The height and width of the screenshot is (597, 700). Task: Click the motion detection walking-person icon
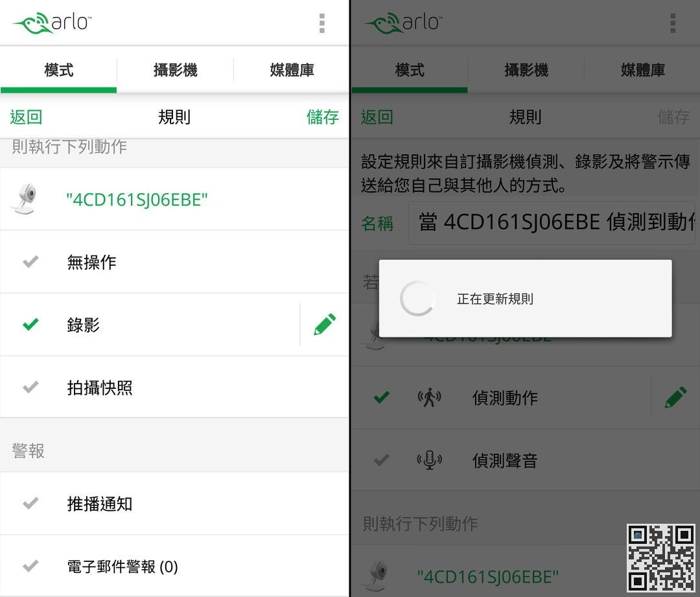429,397
